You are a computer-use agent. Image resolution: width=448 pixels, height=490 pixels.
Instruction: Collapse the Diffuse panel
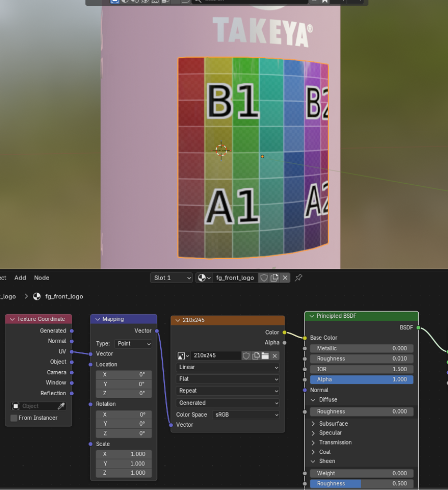tap(313, 399)
